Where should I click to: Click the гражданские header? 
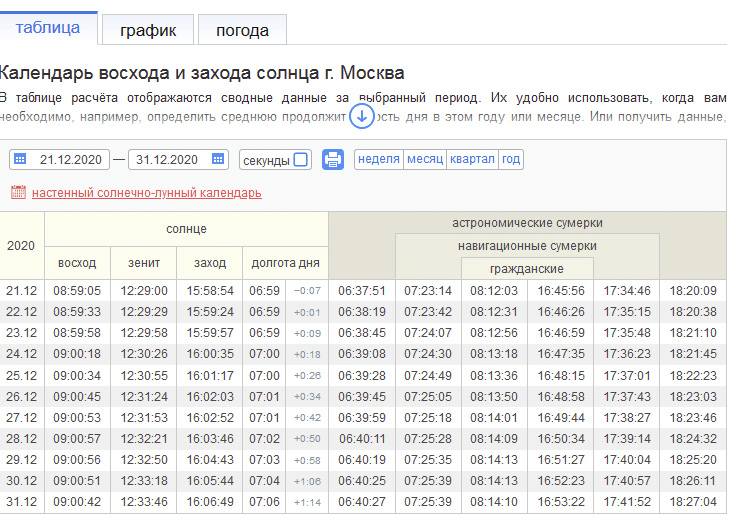pyautogui.click(x=527, y=269)
